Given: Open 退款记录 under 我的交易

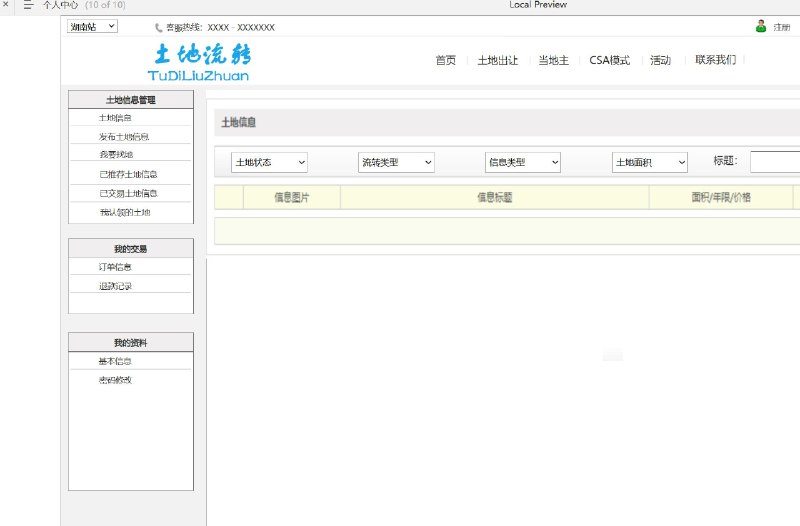Looking at the screenshot, I should [115, 286].
